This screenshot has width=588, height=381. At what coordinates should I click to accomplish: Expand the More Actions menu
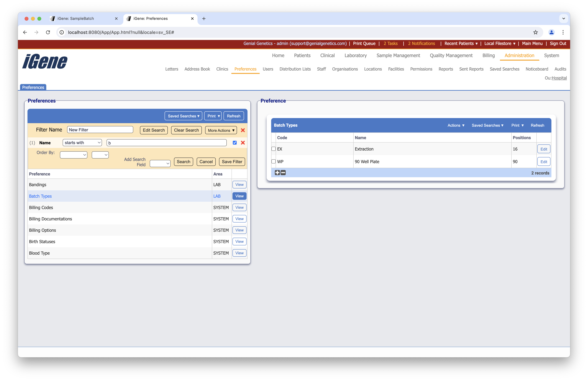pyautogui.click(x=221, y=130)
